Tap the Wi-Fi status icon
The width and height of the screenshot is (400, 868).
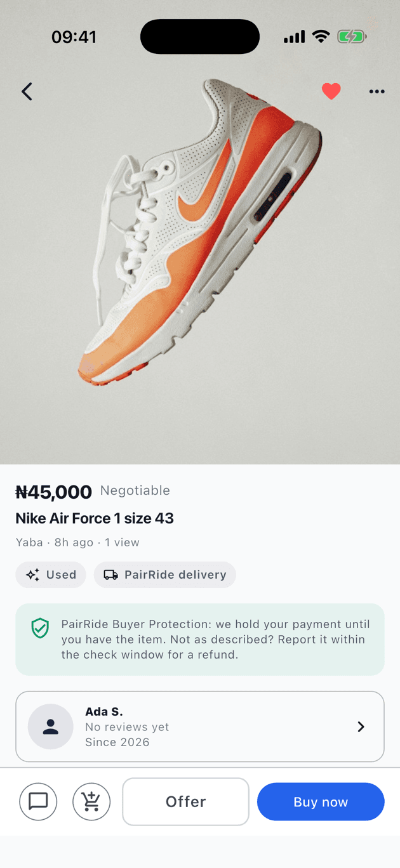(x=321, y=37)
